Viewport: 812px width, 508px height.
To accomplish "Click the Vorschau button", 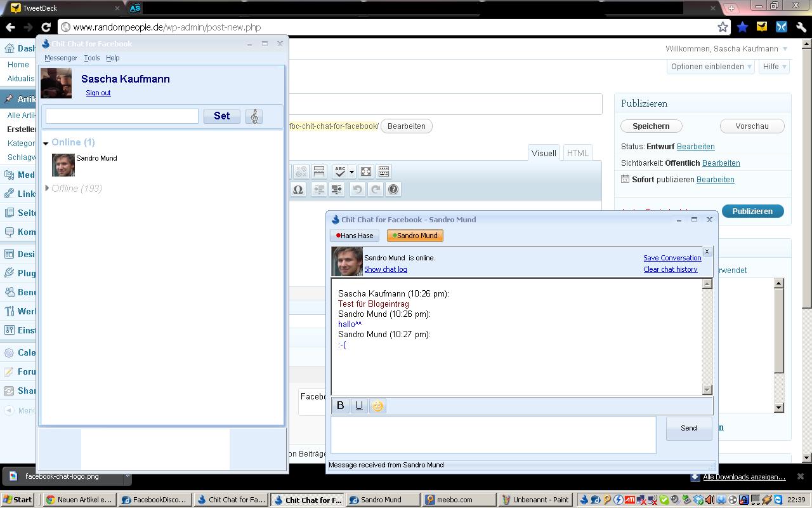I will 752,126.
